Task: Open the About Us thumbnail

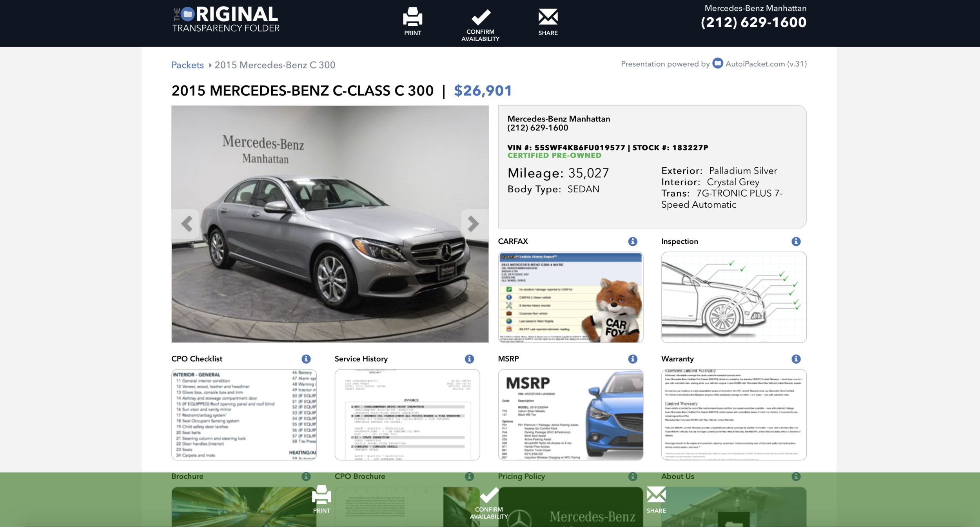Action: click(x=734, y=507)
